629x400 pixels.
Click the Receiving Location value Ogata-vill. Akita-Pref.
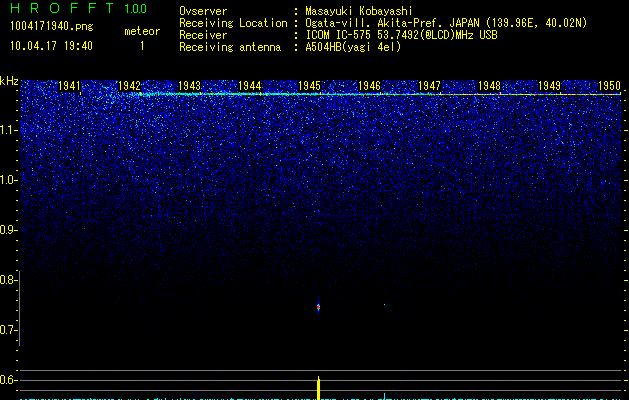point(376,23)
